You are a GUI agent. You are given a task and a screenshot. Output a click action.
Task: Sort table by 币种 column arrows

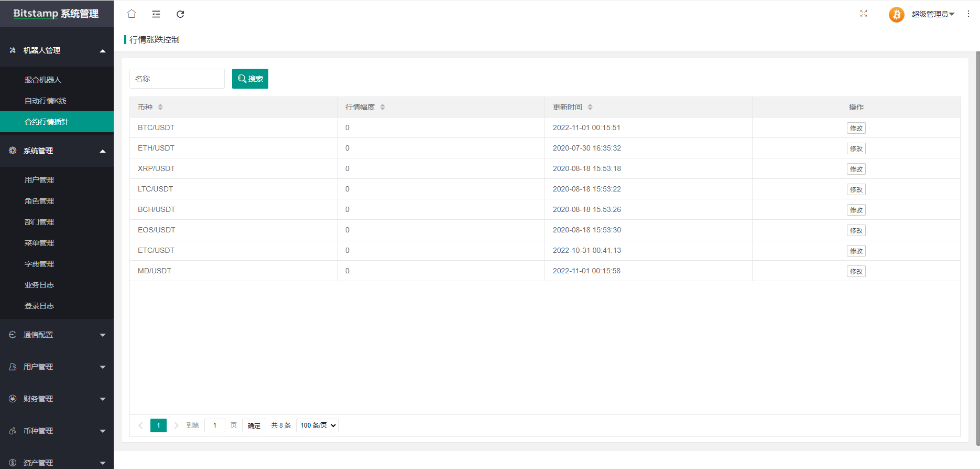click(x=160, y=107)
